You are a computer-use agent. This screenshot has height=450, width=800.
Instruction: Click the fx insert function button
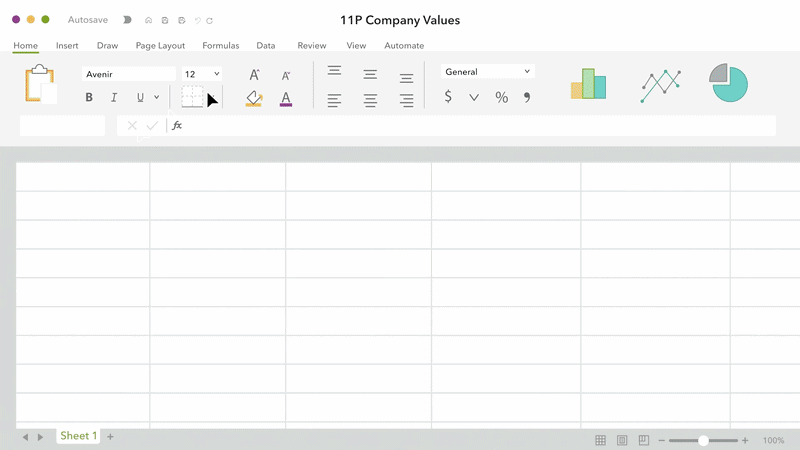coord(177,126)
